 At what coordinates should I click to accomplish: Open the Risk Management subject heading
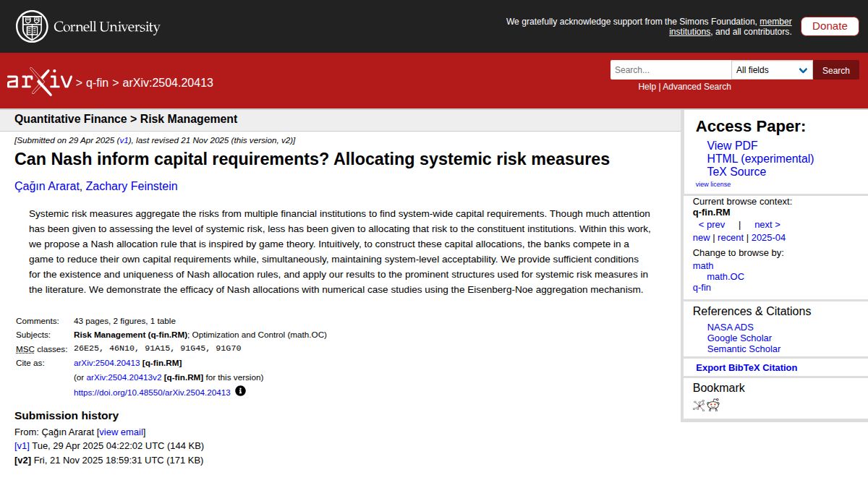pos(190,119)
